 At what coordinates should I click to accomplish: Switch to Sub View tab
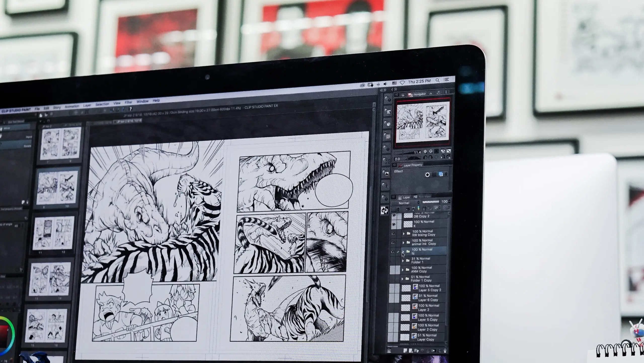(x=425, y=196)
